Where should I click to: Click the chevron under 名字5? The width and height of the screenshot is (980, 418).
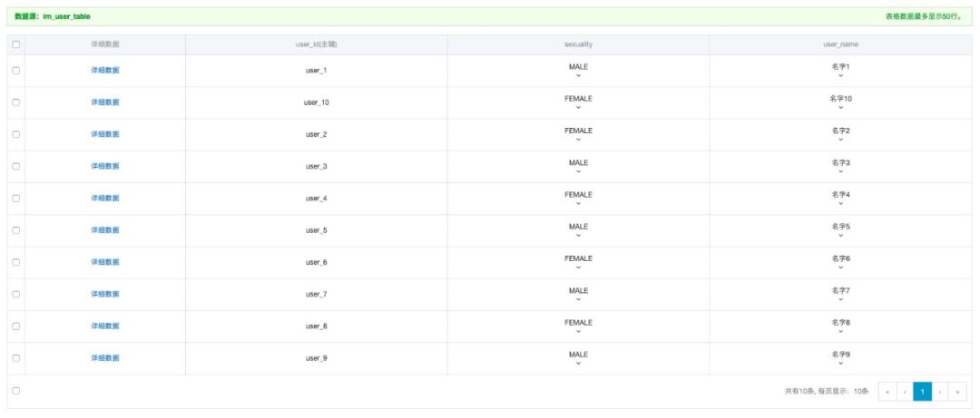(x=840, y=236)
